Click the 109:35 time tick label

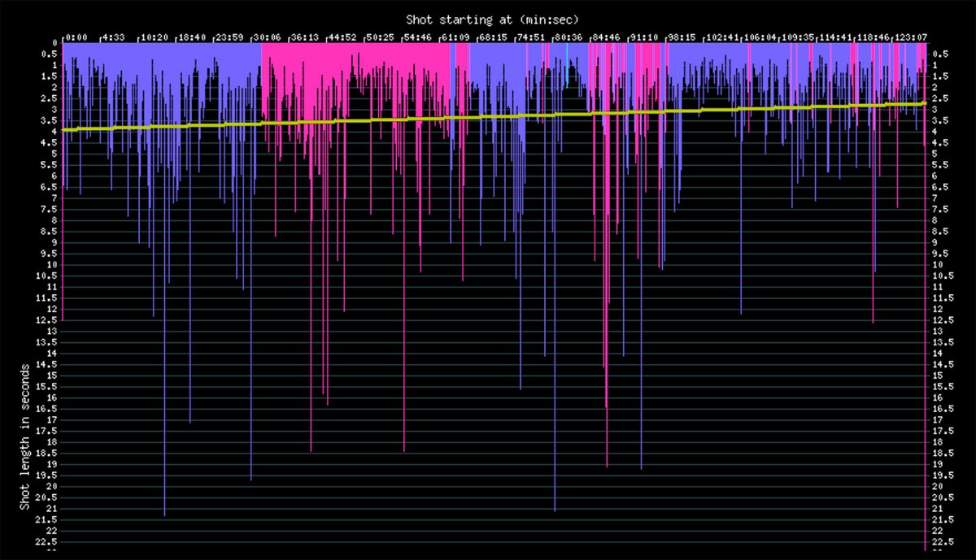[797, 37]
